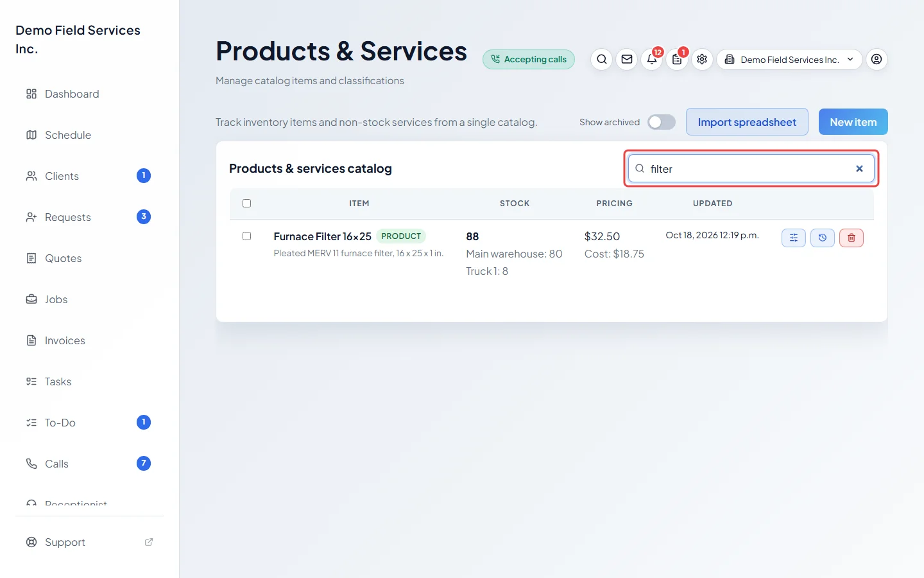Click the Accepting calls status badge
Viewport: 924px width, 578px height.
[529, 59]
